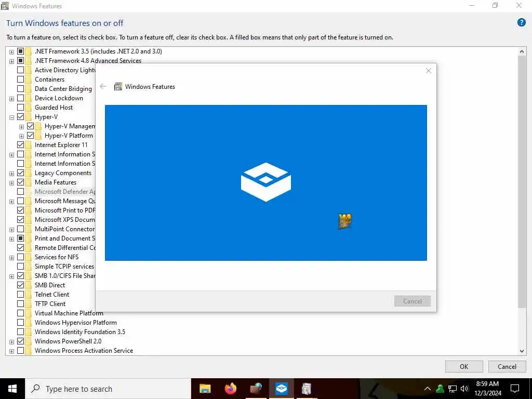Image resolution: width=532 pixels, height=399 pixels.
Task: Click the volume speaker tray icon
Action: (x=464, y=389)
